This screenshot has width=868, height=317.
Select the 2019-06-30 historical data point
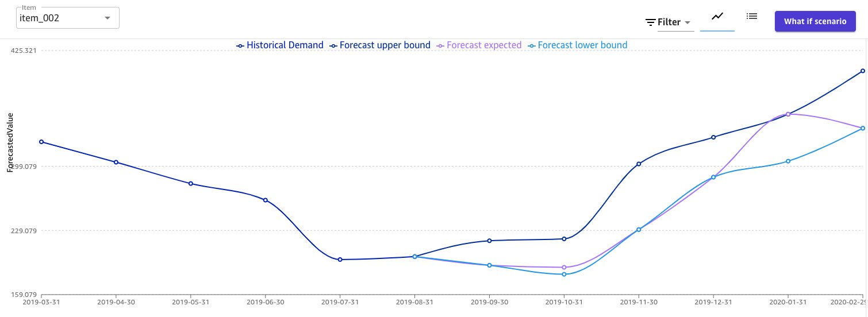265,200
